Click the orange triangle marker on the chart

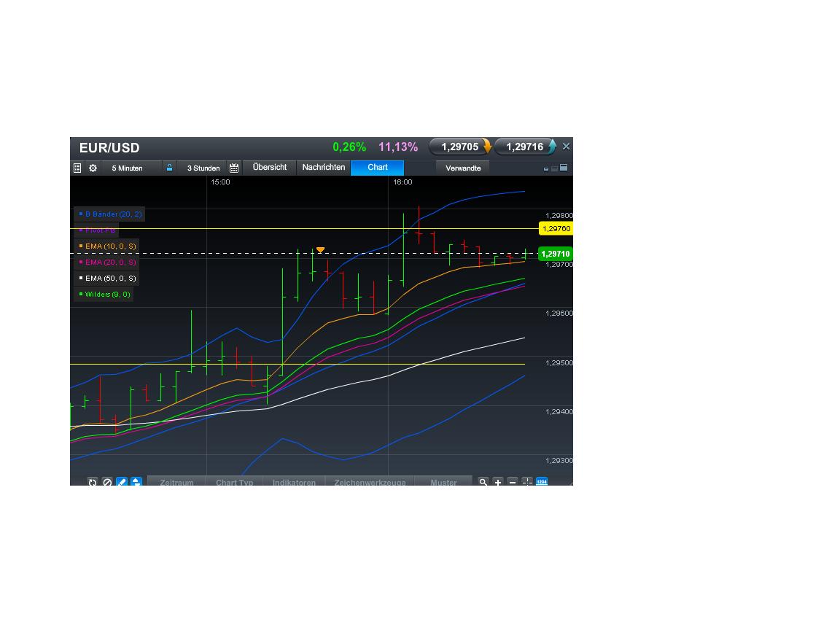tap(320, 249)
